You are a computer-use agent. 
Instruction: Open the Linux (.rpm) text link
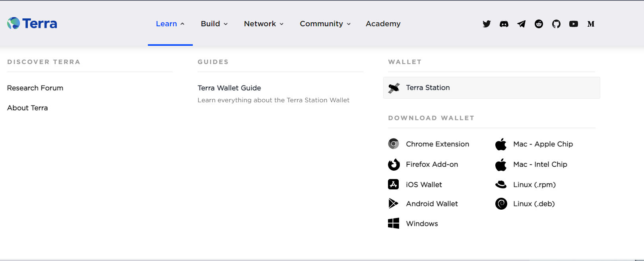point(534,185)
